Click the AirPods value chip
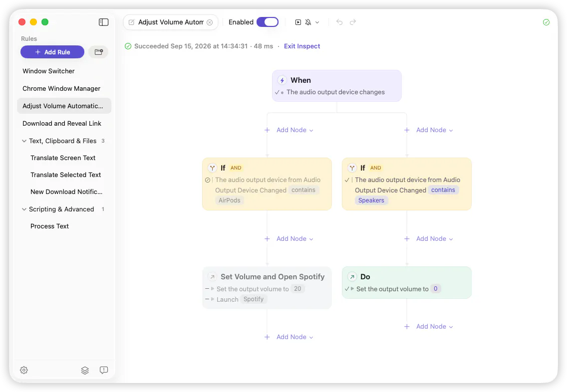Screen dimensions: 567x392 (229, 200)
